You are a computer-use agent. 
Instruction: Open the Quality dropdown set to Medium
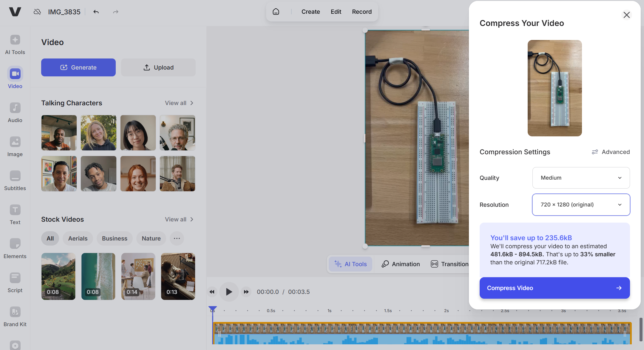pos(580,178)
